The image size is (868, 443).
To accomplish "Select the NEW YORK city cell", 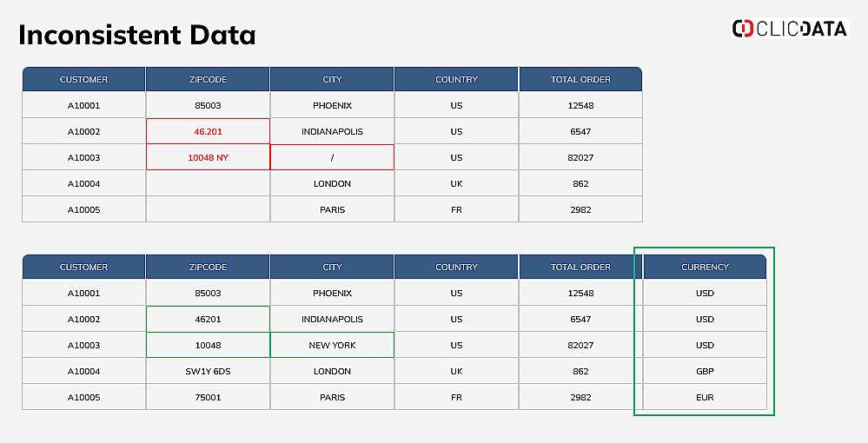I will pos(332,345).
